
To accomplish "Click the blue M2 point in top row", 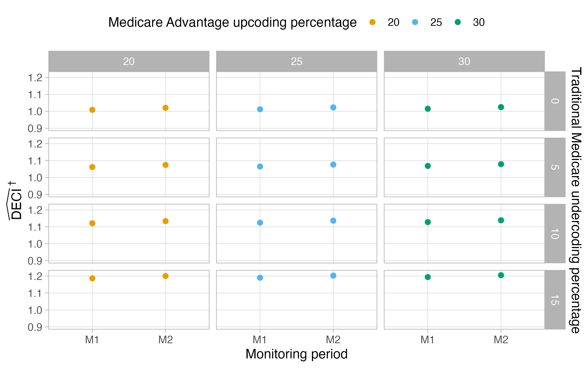I will tap(333, 107).
